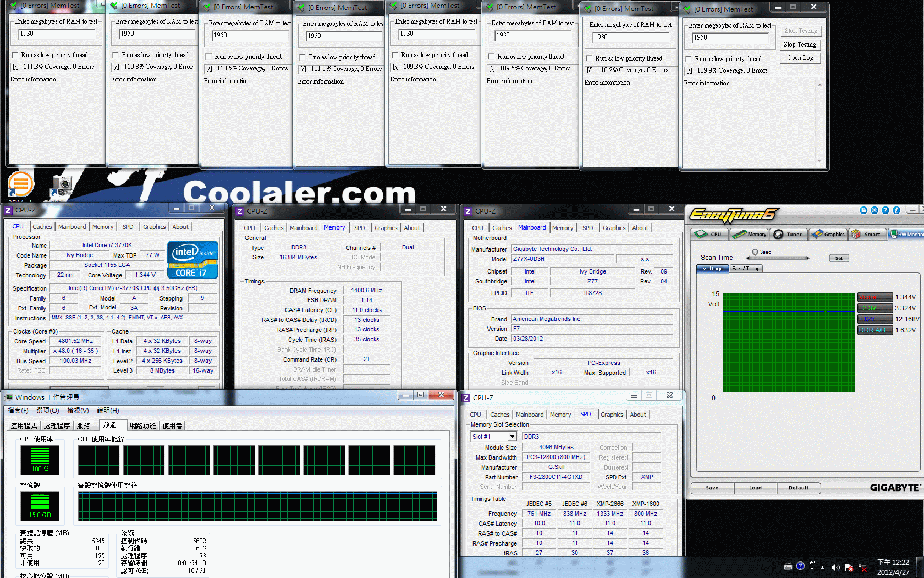Click the EasyTune6 info icon
Screen dimensions: 924x578
tap(897, 210)
